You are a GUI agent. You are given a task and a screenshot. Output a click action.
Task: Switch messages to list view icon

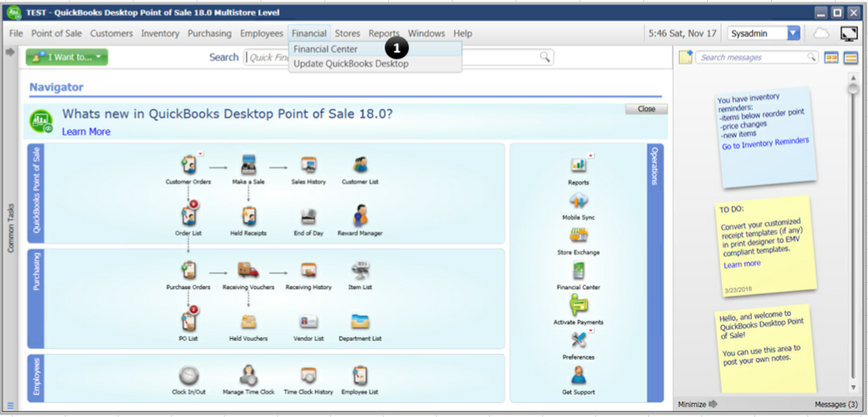(851, 57)
